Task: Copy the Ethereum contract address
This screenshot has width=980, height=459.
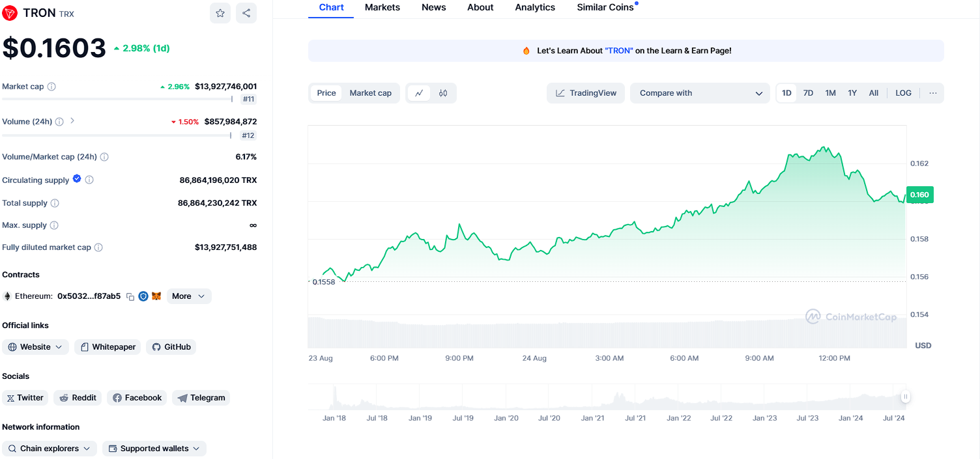Action: click(130, 296)
